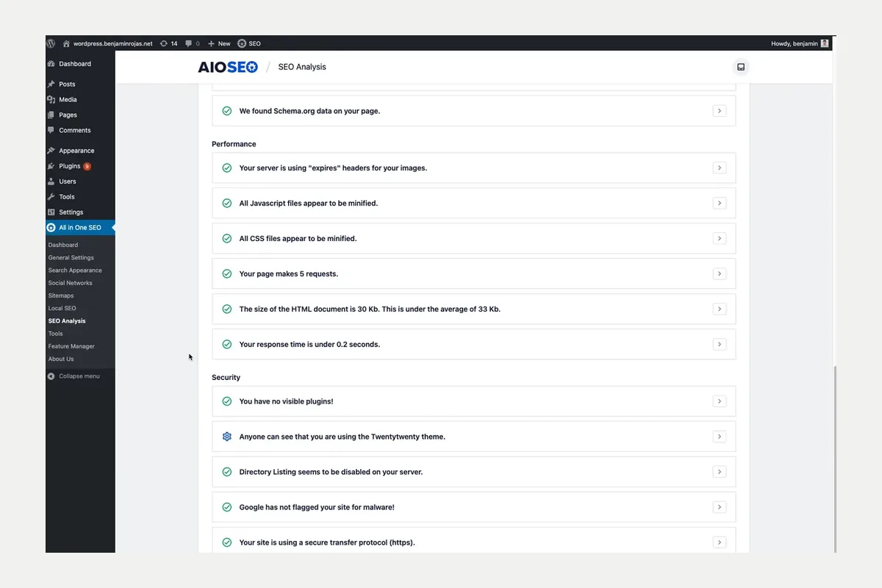
Task: Open the comments bubble in admin bar
Action: [x=189, y=43]
